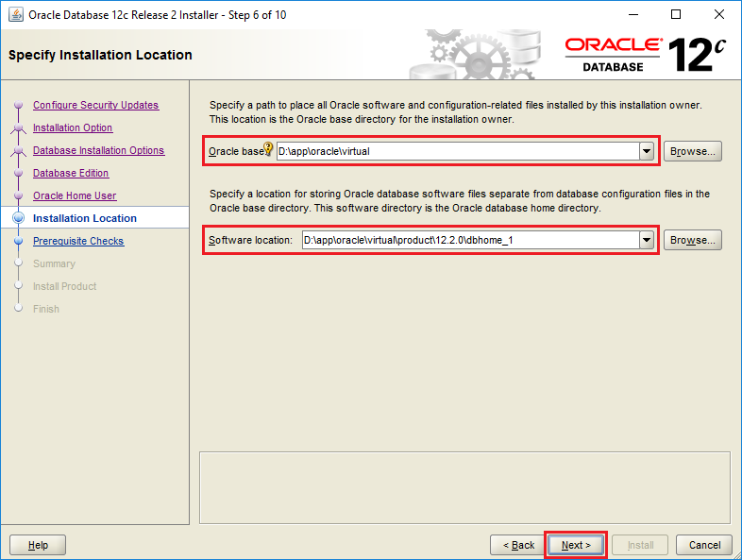Go to Installation Option step

73,127
